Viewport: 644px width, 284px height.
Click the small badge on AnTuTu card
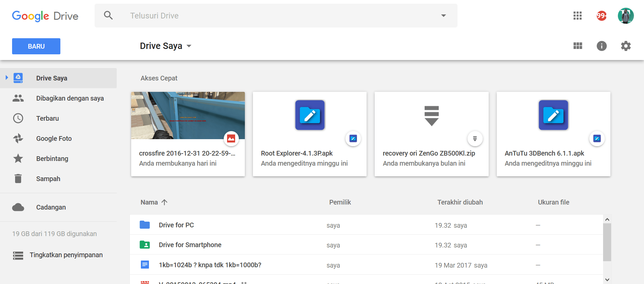597,138
